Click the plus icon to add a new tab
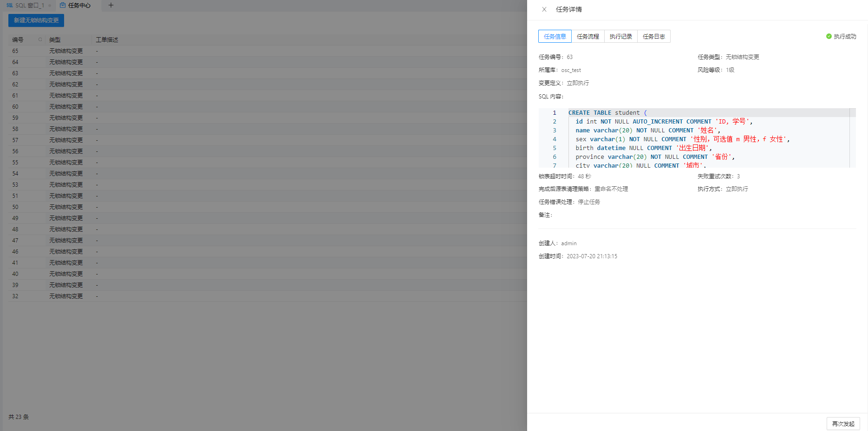Image resolution: width=868 pixels, height=431 pixels. (x=111, y=5)
